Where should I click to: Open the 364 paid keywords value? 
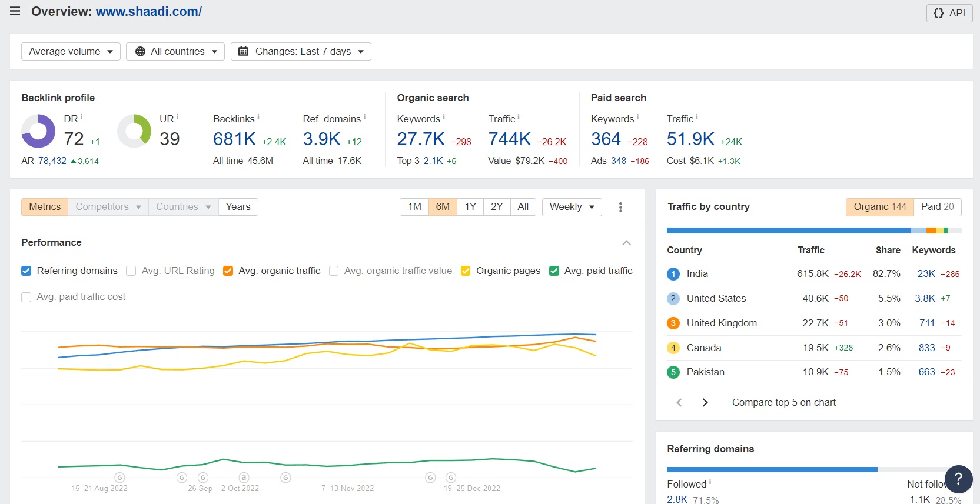pyautogui.click(x=606, y=139)
